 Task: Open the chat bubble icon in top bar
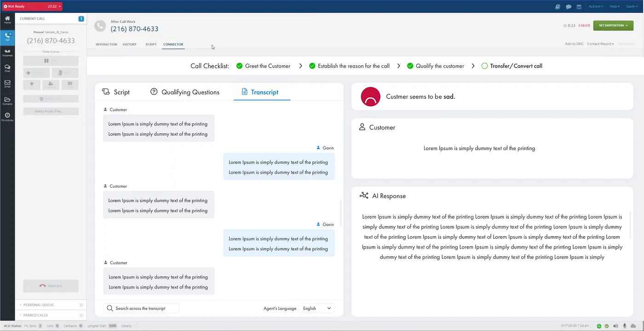click(x=569, y=6)
